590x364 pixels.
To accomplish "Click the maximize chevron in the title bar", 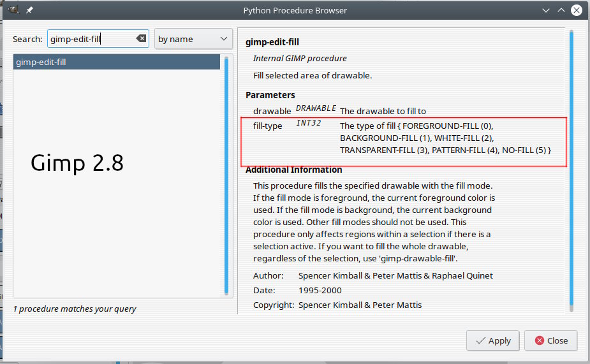I will 561,10.
